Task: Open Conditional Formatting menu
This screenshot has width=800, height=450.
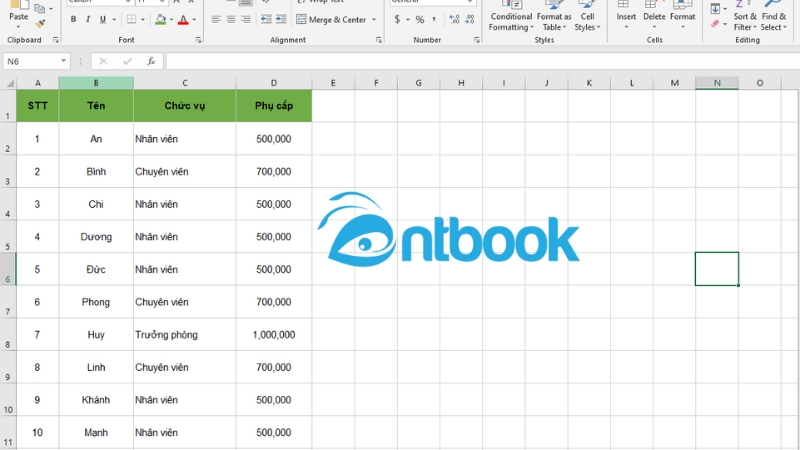Action: pyautogui.click(x=511, y=16)
